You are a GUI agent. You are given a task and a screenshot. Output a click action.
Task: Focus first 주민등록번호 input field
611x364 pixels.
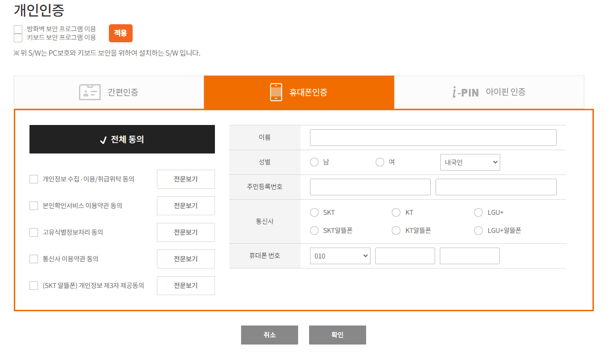click(370, 187)
